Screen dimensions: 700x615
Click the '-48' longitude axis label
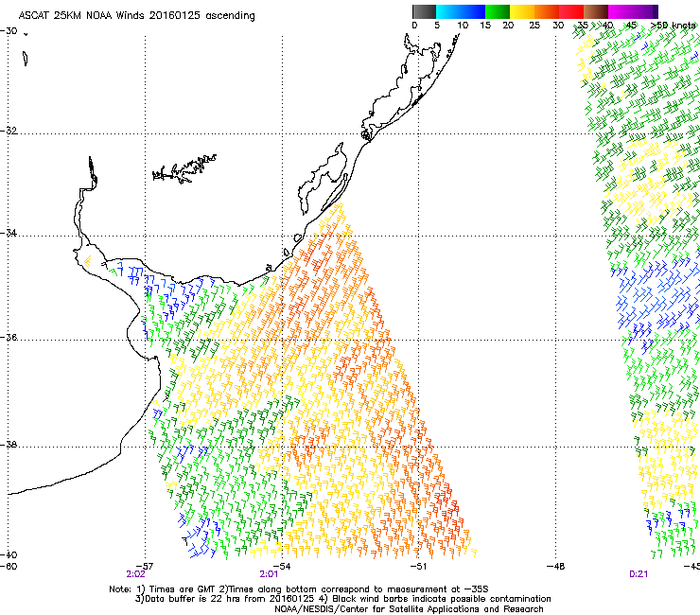click(556, 567)
